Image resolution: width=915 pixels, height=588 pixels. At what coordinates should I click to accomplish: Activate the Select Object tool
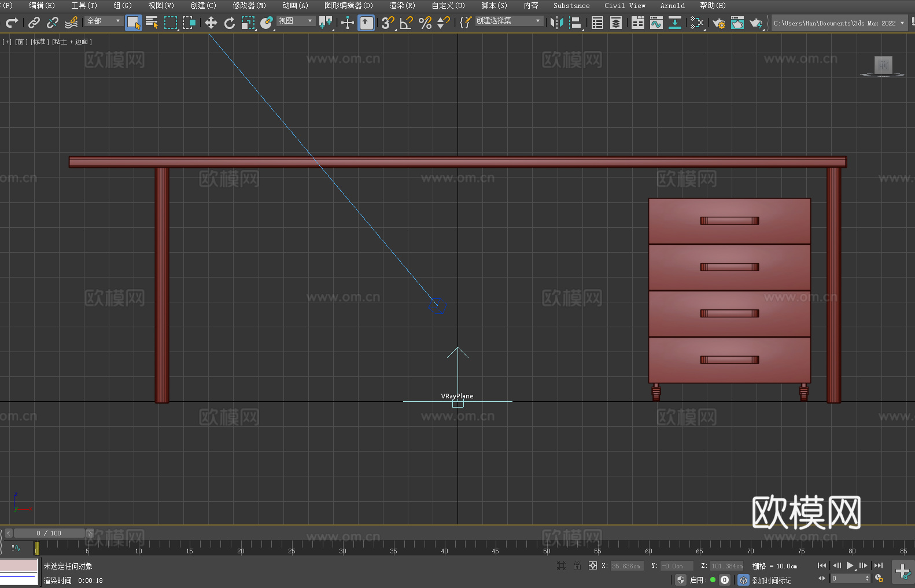click(x=134, y=23)
